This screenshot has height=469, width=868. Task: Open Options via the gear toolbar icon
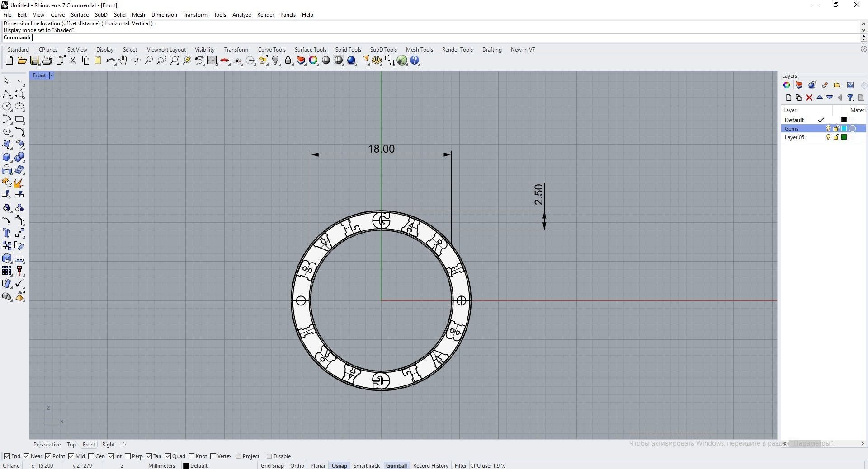point(377,61)
